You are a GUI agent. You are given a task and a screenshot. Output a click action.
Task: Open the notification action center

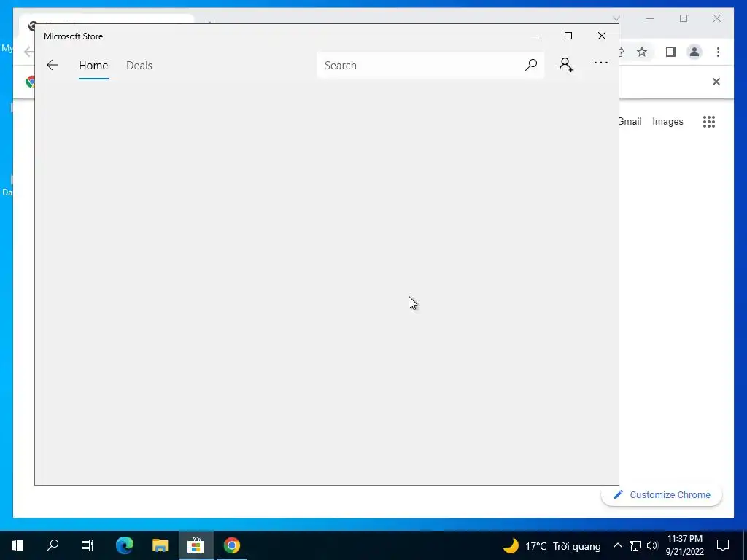723,545
